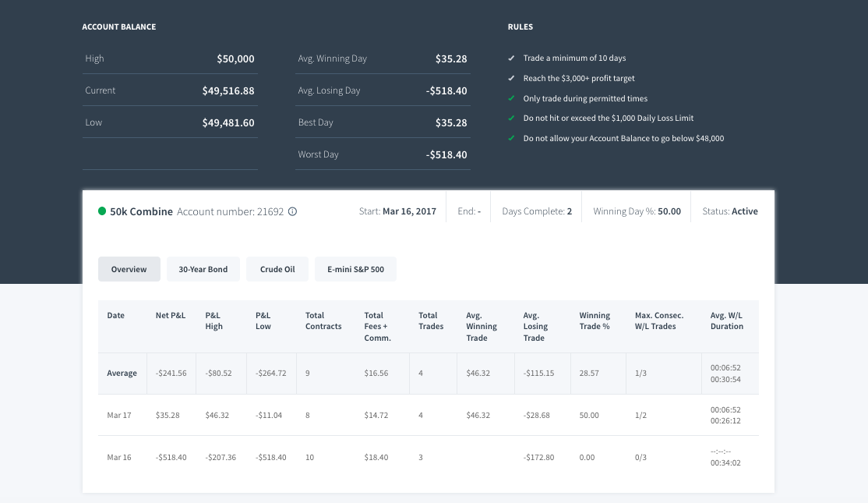Click the account number info icon
Image resolution: width=868 pixels, height=503 pixels.
(x=292, y=211)
